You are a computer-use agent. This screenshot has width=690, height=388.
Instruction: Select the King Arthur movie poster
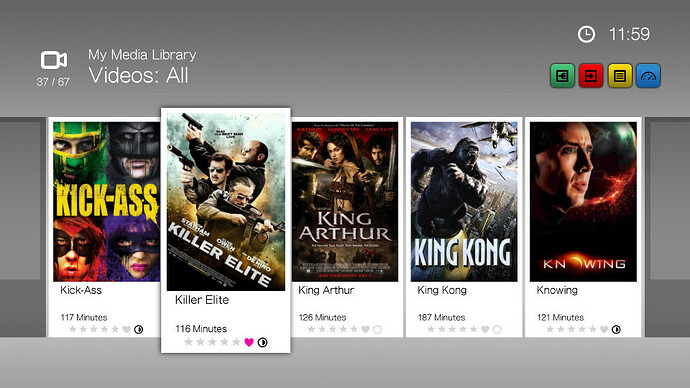pyautogui.click(x=345, y=201)
